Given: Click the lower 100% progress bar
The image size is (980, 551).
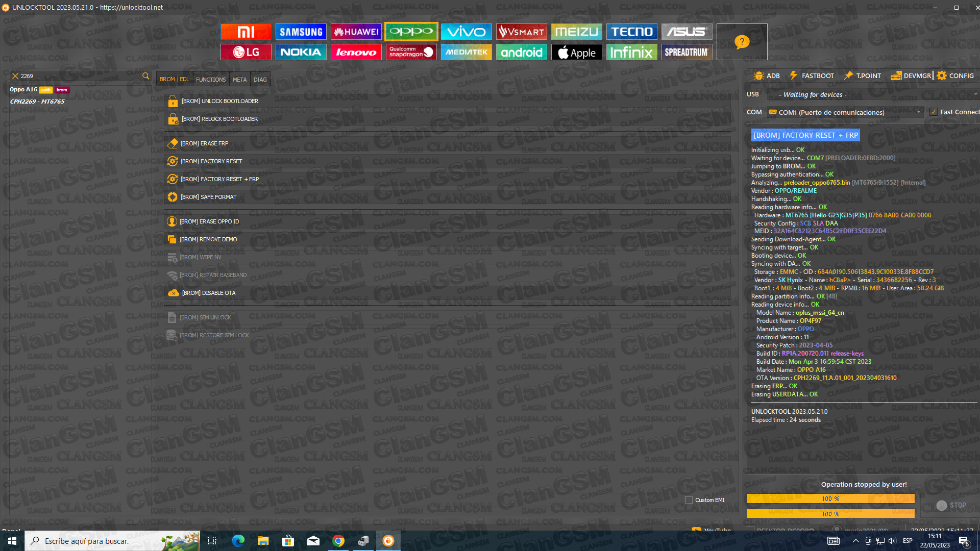Looking at the screenshot, I should [830, 514].
